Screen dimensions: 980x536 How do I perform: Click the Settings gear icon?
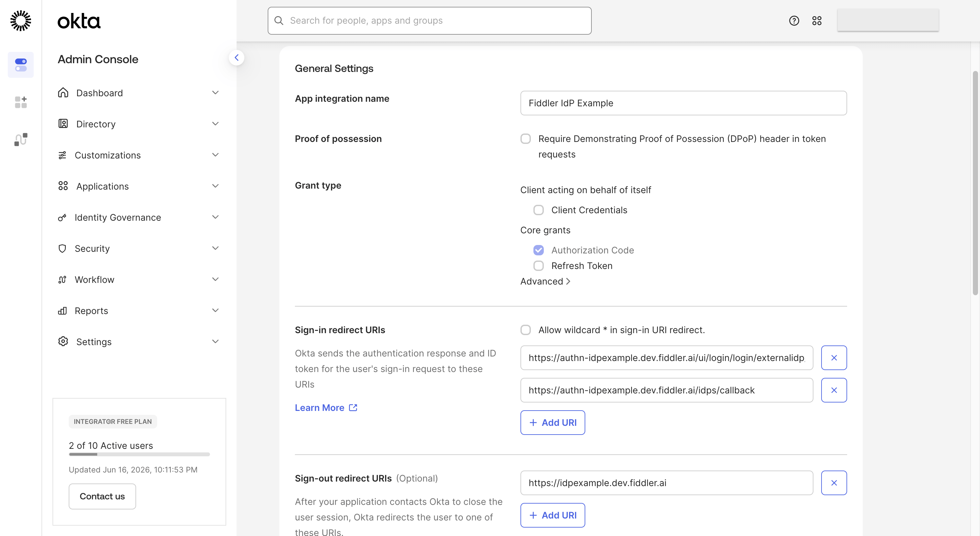[x=63, y=341]
